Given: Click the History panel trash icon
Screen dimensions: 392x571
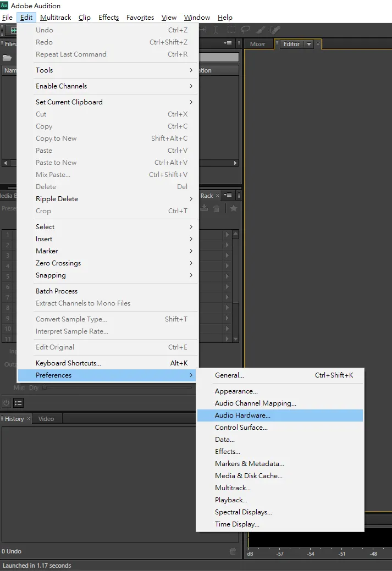Looking at the screenshot, I should pyautogui.click(x=233, y=551).
